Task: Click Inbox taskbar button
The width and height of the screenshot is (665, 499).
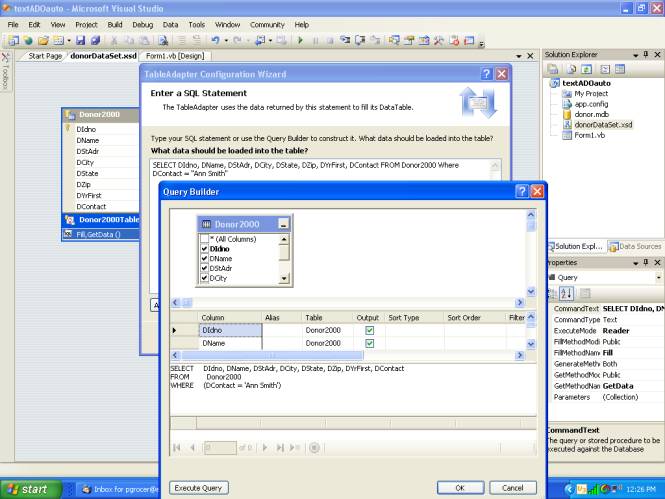Action: (120, 489)
